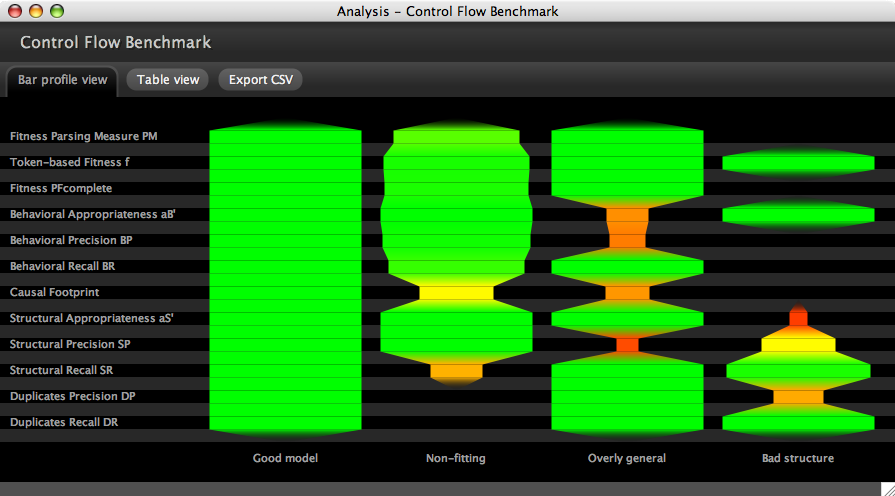895x496 pixels.
Task: Click red Structural Precision bar in Overly general
Action: point(627,344)
